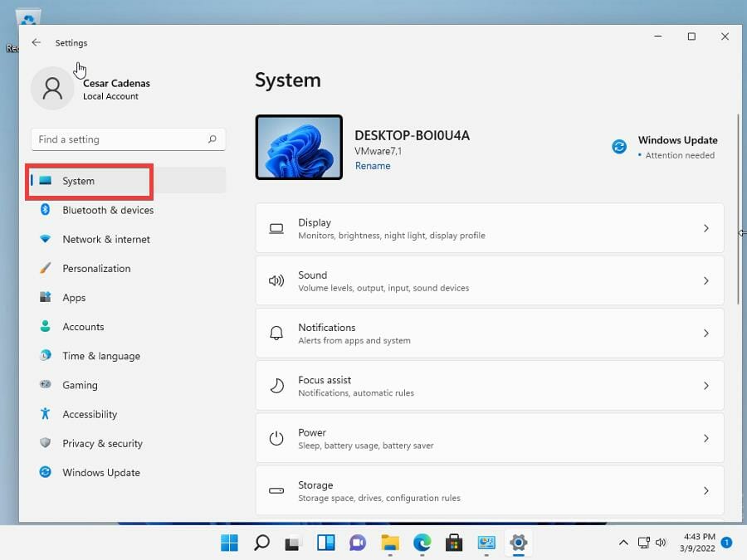Click the Gaming controller icon
747x560 pixels.
point(46,384)
